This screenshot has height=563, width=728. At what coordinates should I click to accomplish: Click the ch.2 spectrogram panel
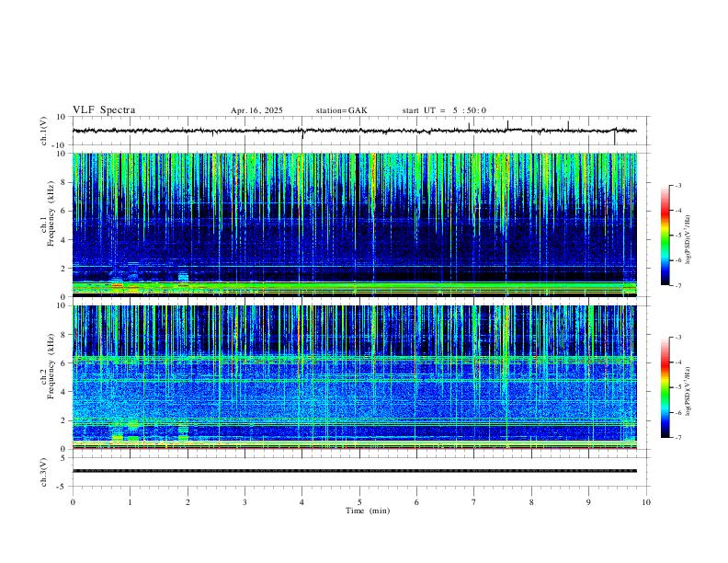[x=355, y=377]
